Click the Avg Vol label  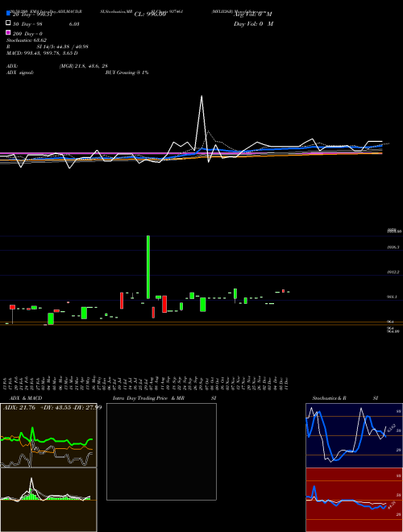[253, 15]
